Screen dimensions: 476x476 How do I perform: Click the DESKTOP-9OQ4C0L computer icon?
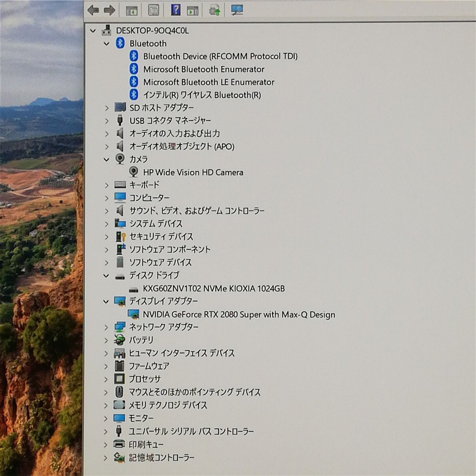click(x=106, y=30)
